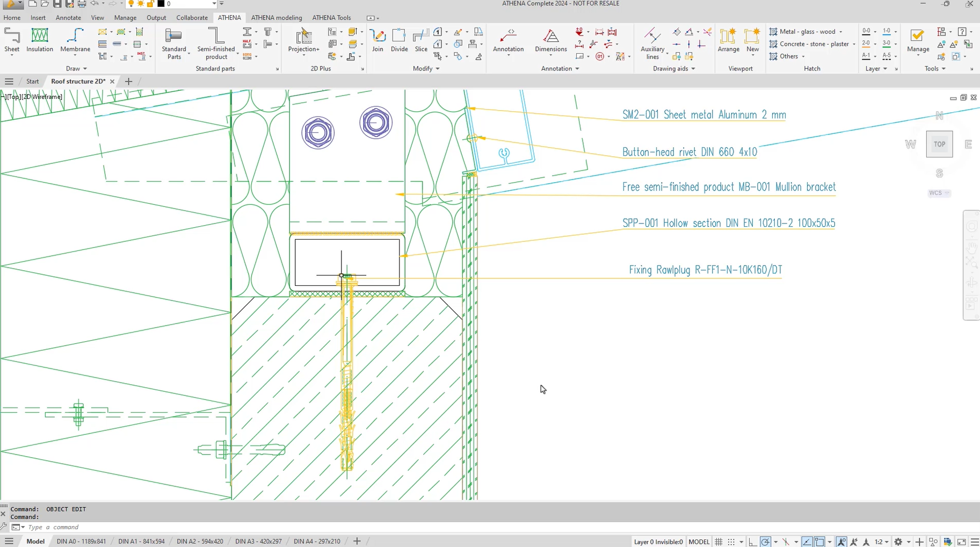Screen dimensions: 980x547
Task: Toggle snap mode in status bar
Action: [x=731, y=542]
